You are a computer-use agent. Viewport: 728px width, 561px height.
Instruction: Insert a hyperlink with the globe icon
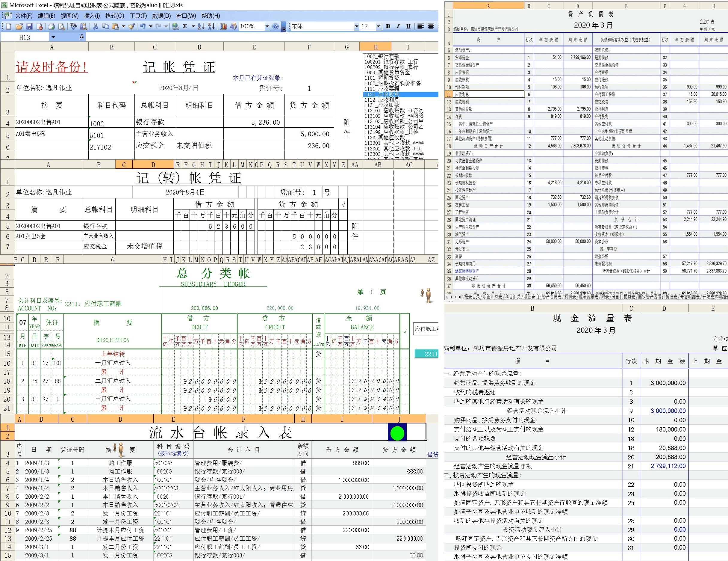tap(176, 26)
